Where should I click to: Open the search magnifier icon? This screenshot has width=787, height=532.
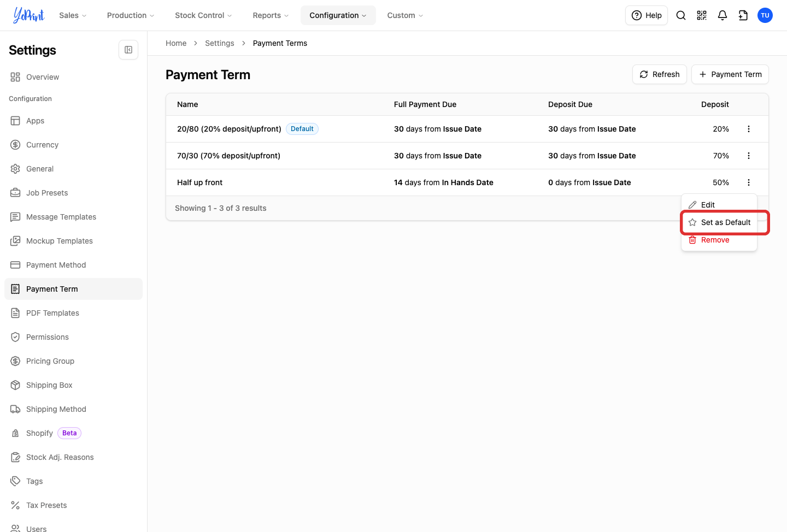click(x=681, y=15)
